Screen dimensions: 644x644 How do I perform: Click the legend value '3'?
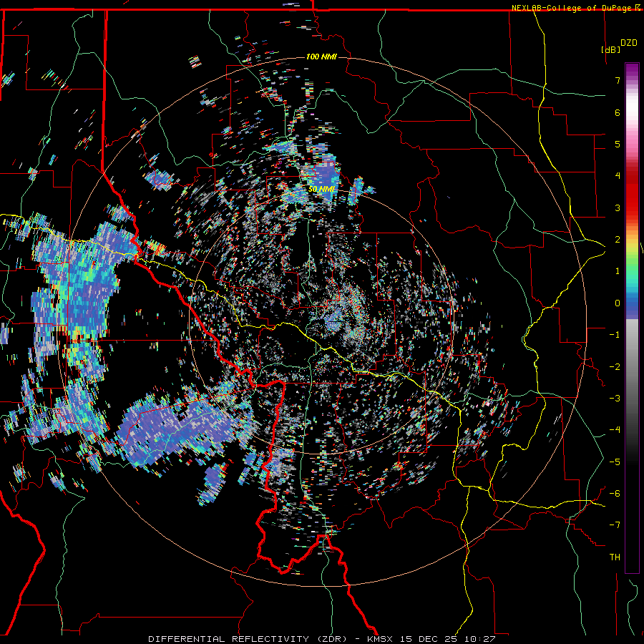[x=618, y=208]
